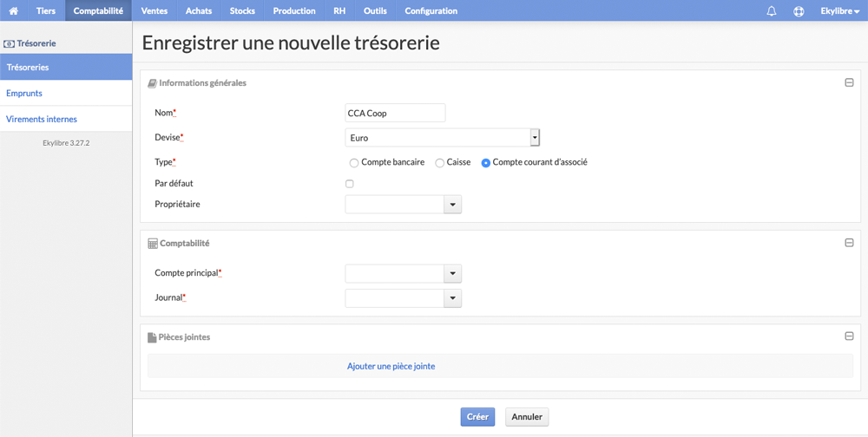Click the Créer button
The width and height of the screenshot is (868, 437).
pos(477,417)
